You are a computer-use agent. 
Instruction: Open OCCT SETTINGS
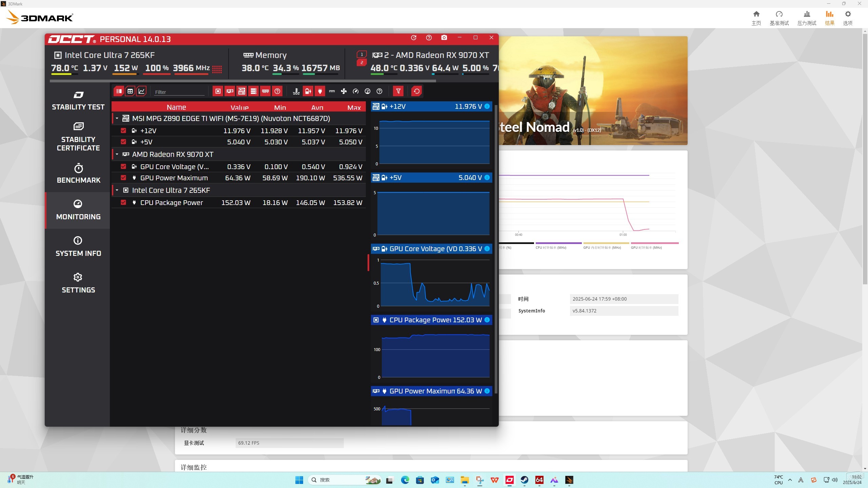click(78, 283)
